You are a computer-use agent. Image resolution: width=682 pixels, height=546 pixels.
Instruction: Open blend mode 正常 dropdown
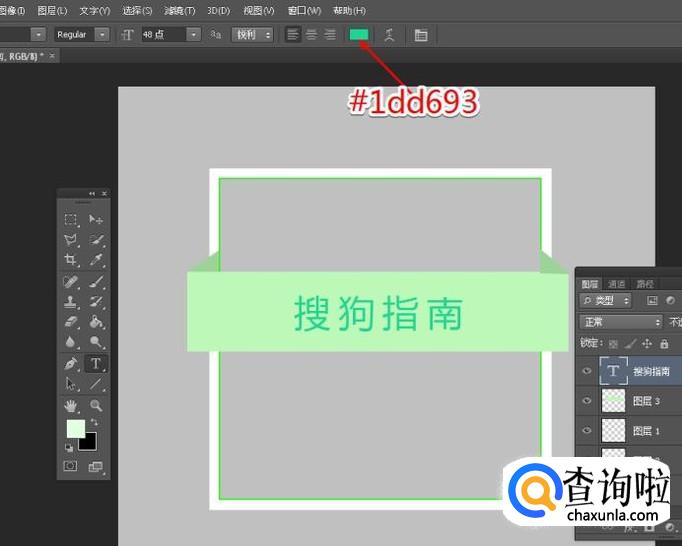point(621,322)
